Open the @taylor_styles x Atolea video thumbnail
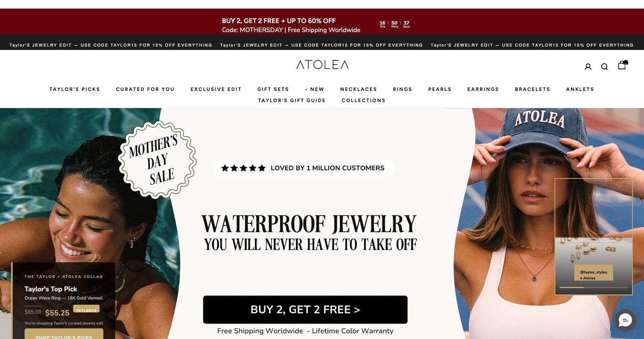The image size is (644, 339). [x=594, y=237]
